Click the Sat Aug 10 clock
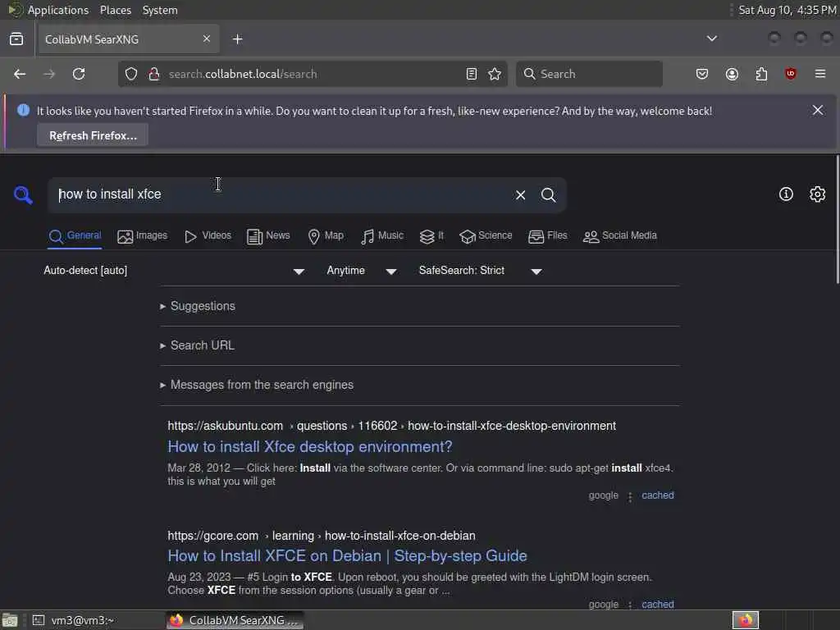Image resolution: width=840 pixels, height=630 pixels. (x=787, y=10)
